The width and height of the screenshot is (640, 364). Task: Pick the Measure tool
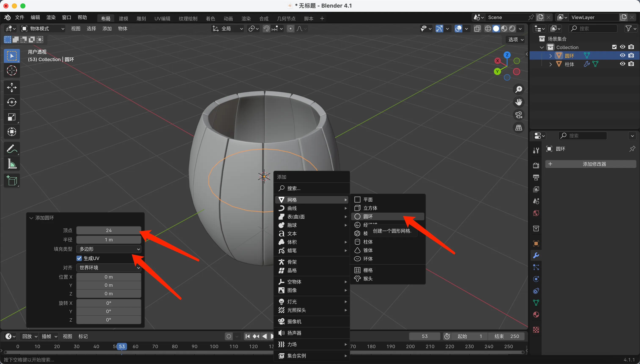tap(11, 164)
